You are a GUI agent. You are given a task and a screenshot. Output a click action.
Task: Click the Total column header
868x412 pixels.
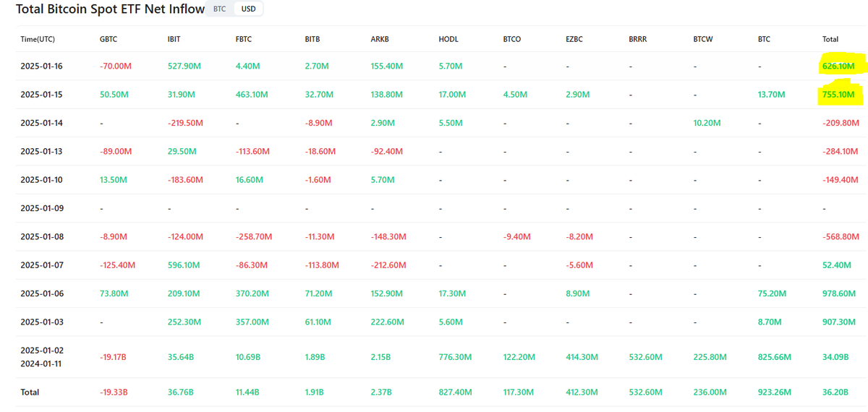tap(830, 39)
